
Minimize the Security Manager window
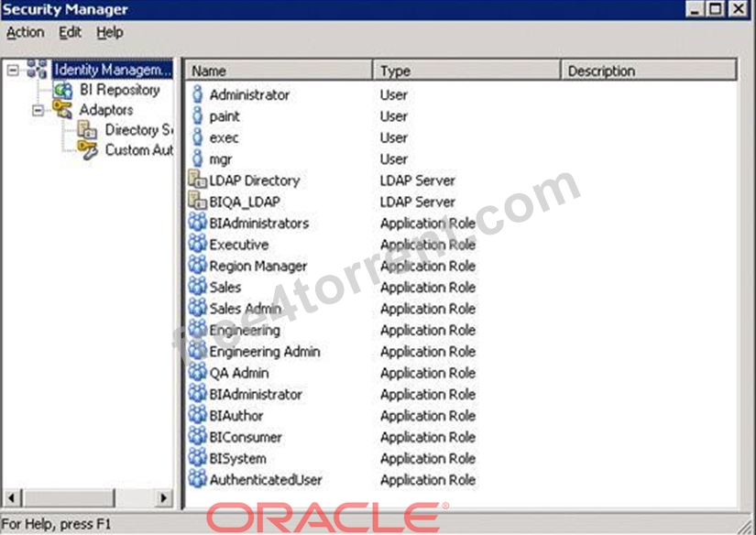coord(695,8)
